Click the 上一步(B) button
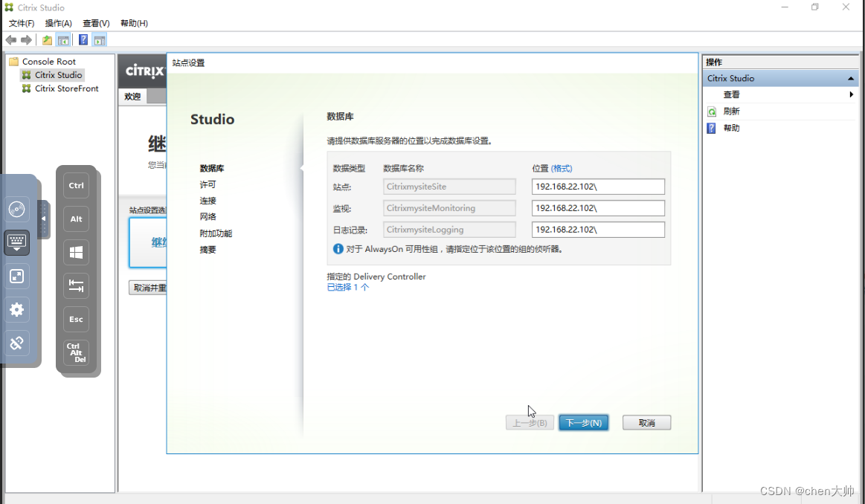 pos(530,423)
